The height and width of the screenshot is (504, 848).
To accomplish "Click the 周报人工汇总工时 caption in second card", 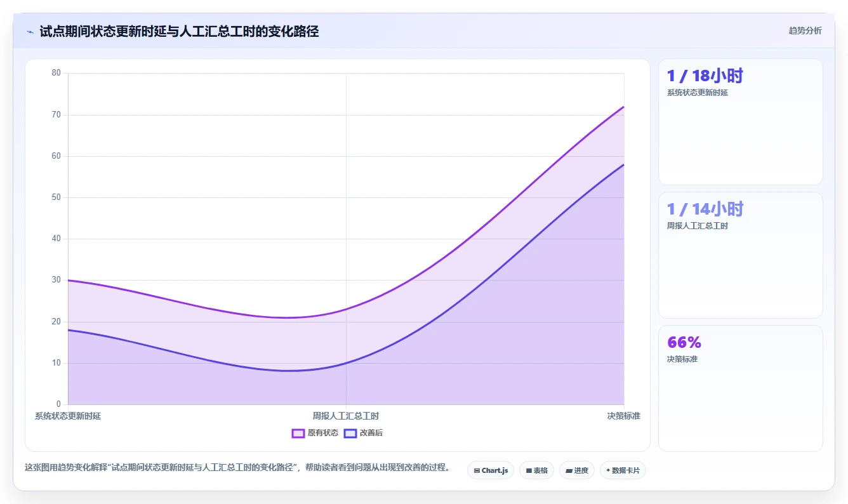I will click(x=698, y=226).
